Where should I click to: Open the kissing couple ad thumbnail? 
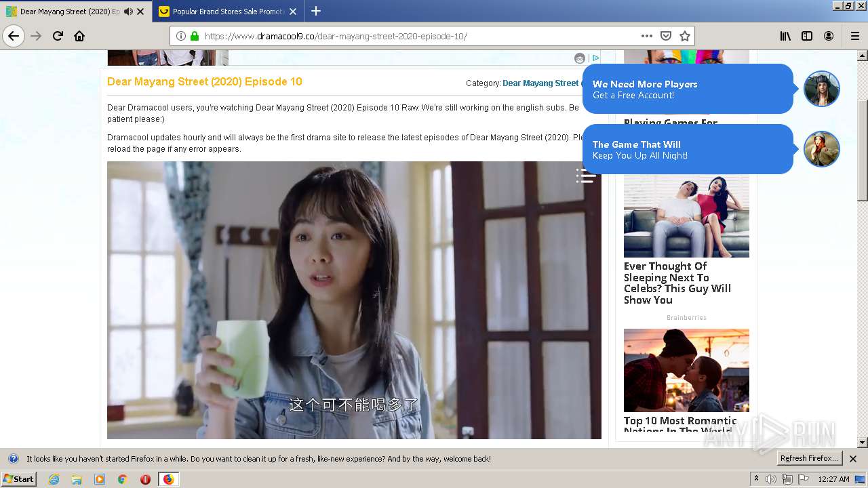tap(686, 370)
